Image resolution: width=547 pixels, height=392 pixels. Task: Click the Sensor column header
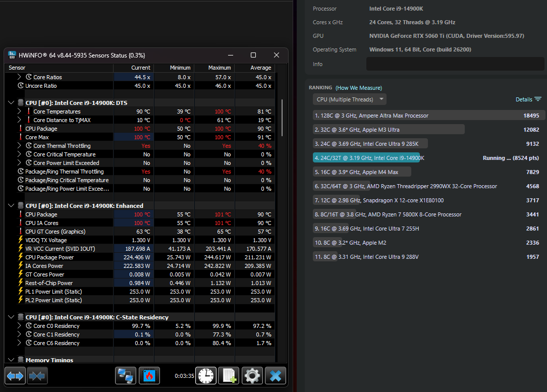(x=59, y=68)
